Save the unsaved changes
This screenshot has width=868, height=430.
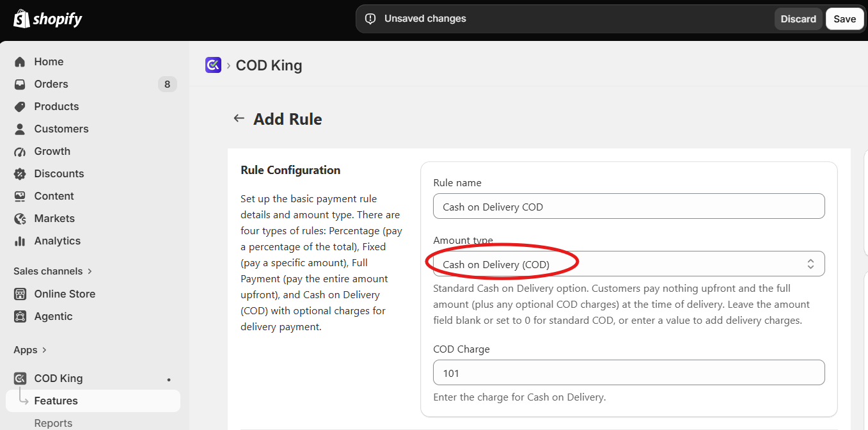[x=844, y=19]
